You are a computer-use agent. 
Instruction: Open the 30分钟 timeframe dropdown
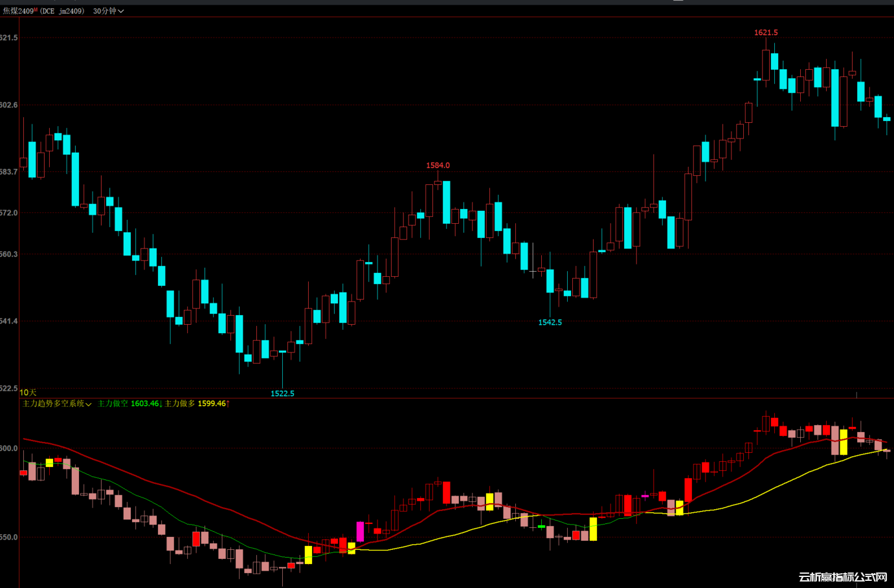pos(108,11)
